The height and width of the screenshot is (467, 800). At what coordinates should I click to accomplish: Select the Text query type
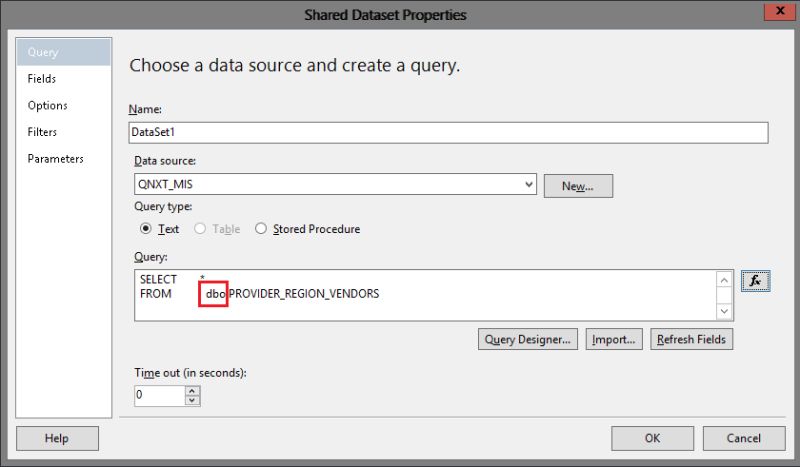[159, 229]
